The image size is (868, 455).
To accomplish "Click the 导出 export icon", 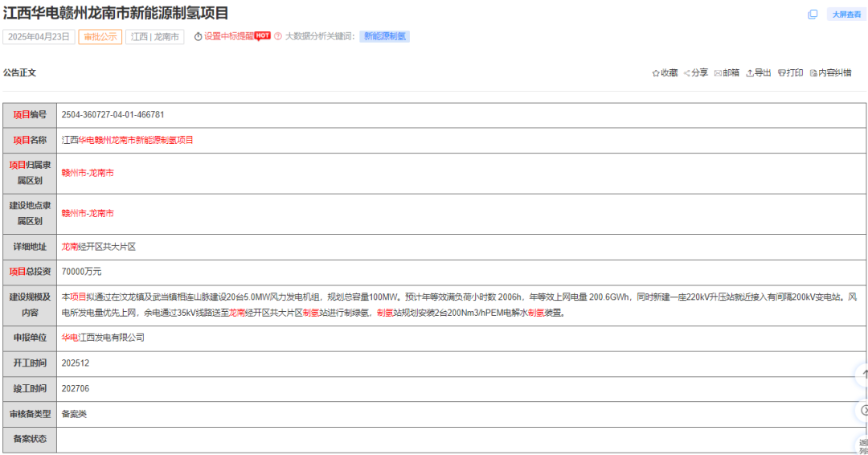I will click(x=750, y=73).
